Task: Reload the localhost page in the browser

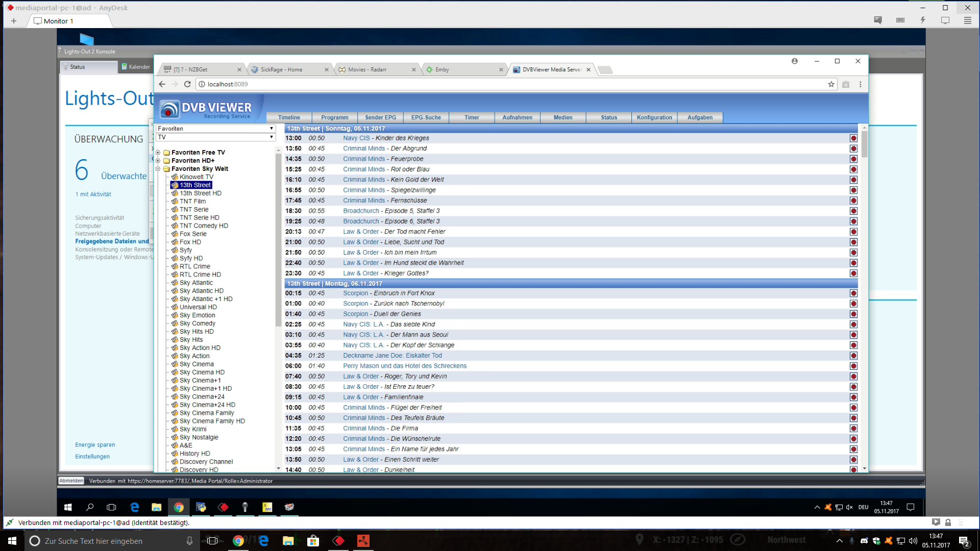Action: (x=187, y=84)
